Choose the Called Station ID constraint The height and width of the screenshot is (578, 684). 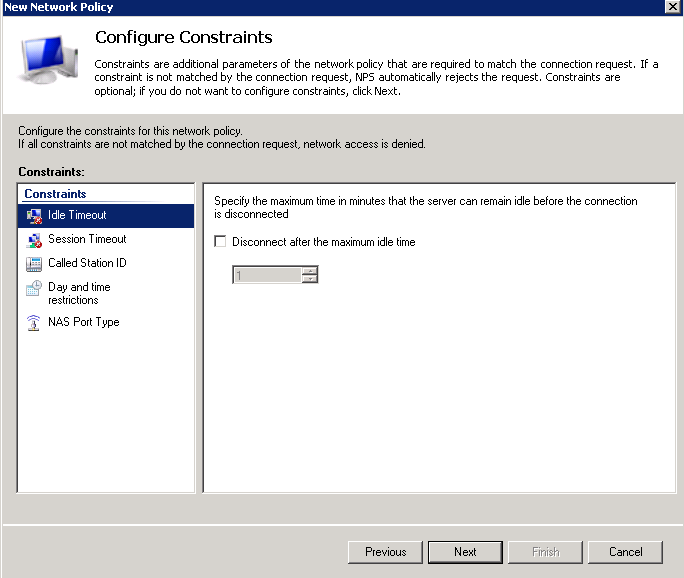click(x=106, y=263)
